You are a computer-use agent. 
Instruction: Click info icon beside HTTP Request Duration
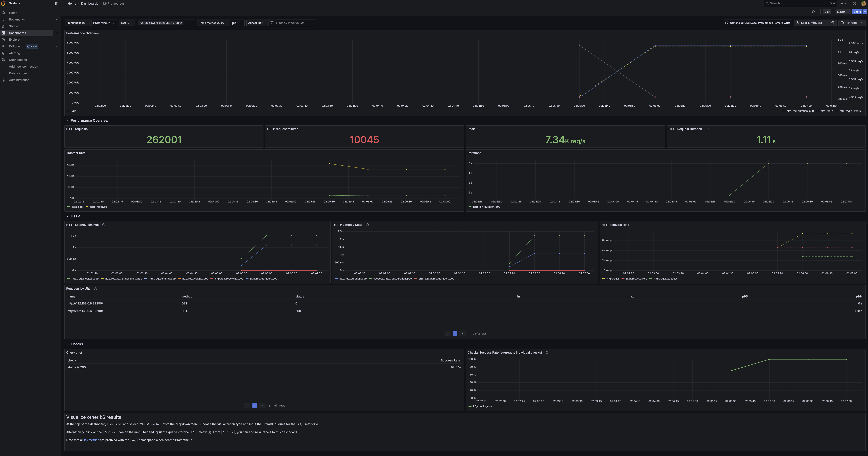coord(707,129)
